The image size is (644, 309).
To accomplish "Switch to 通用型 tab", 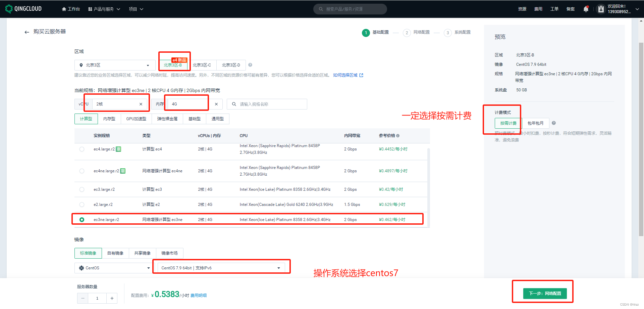I will pyautogui.click(x=218, y=119).
